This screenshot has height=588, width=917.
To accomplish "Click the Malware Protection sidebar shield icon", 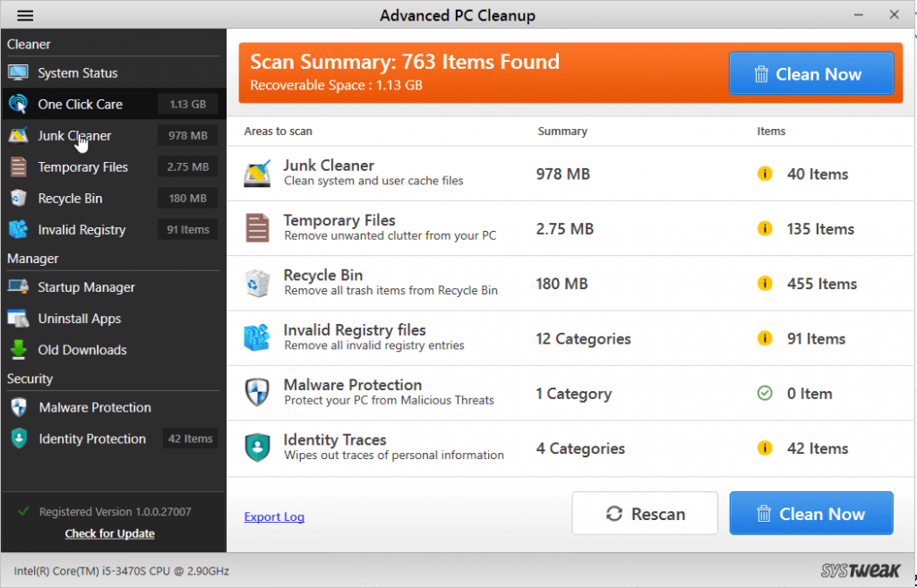I will (x=19, y=407).
